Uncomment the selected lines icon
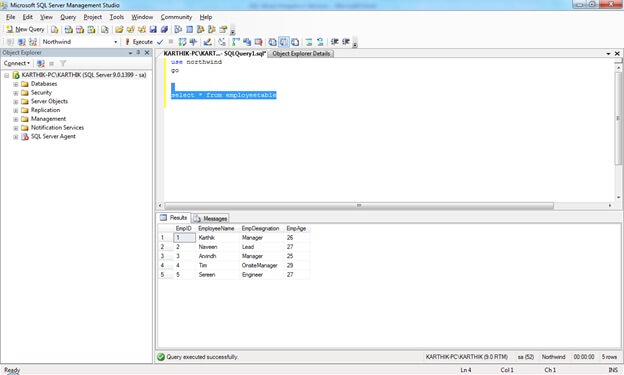 click(x=320, y=42)
